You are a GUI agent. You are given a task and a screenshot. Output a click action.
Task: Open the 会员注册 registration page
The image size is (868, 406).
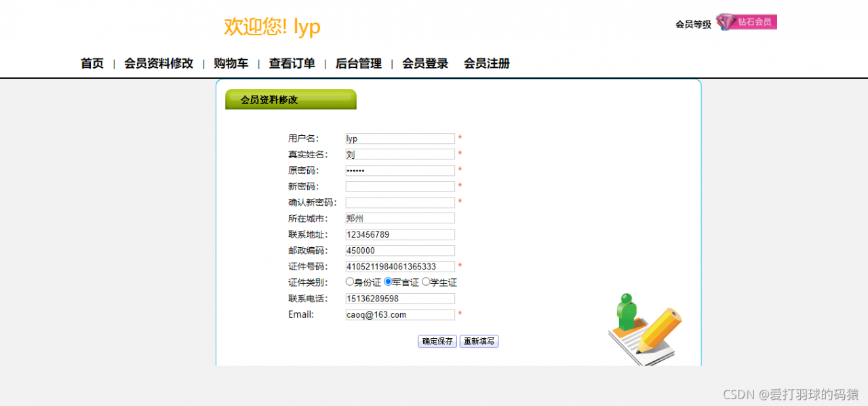tap(486, 63)
